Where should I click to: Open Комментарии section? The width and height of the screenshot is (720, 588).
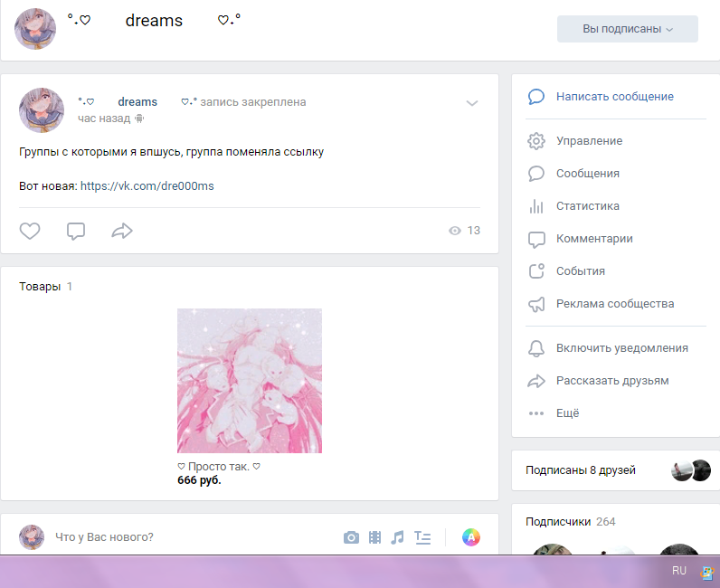coord(594,239)
